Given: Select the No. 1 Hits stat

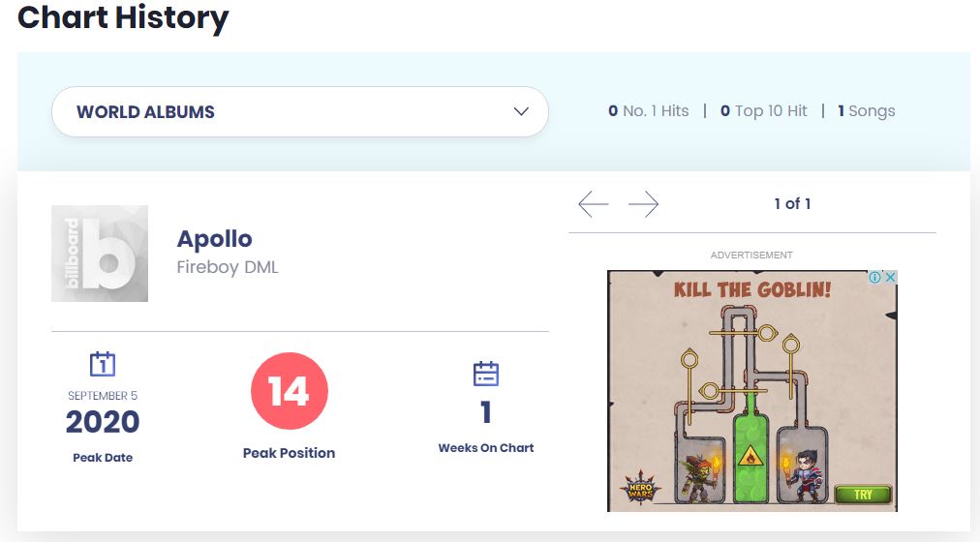Looking at the screenshot, I should [x=649, y=111].
